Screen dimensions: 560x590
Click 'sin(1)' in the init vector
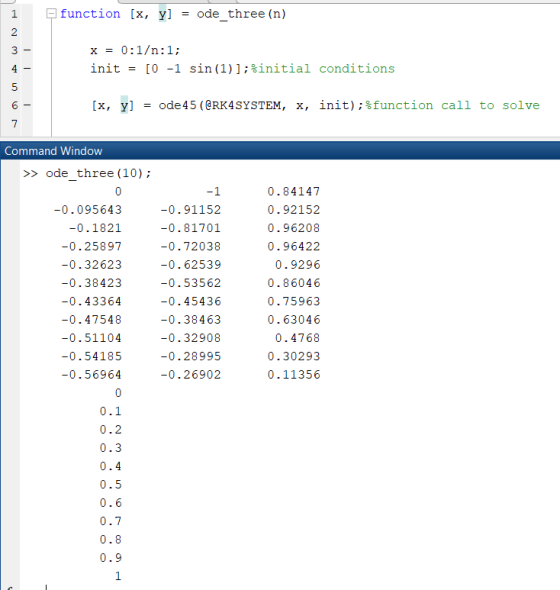[x=212, y=69]
